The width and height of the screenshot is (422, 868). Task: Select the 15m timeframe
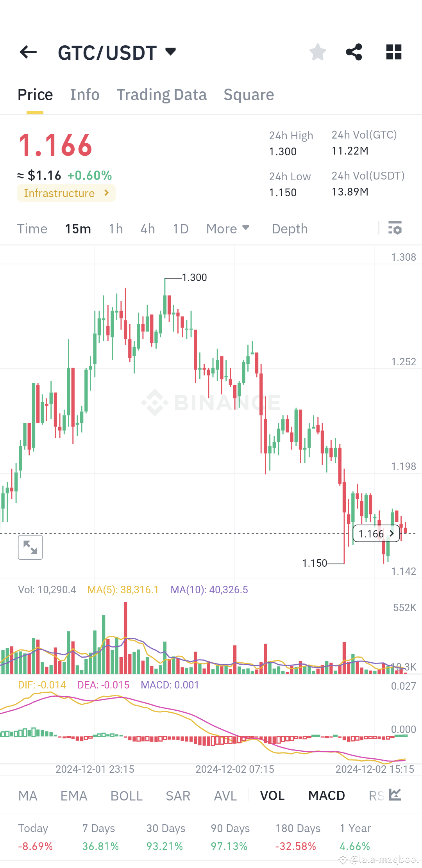[77, 229]
